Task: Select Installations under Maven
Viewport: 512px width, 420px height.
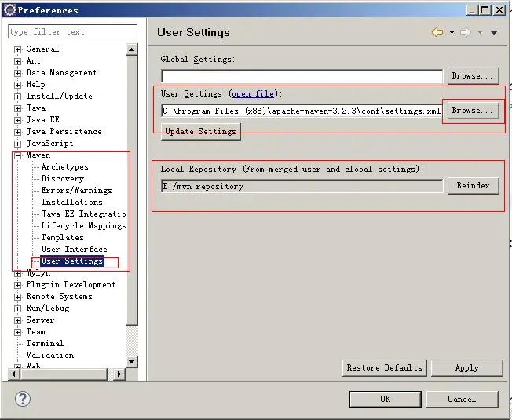Action: pyautogui.click(x=71, y=202)
